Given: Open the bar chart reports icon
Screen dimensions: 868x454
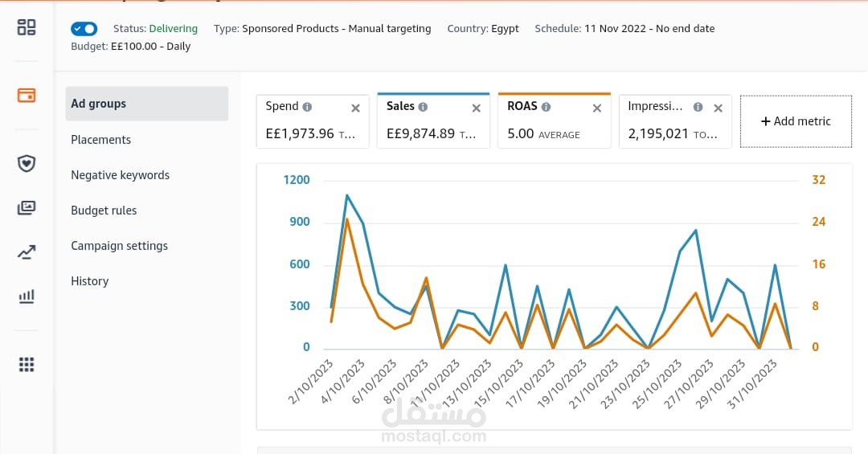Looking at the screenshot, I should click(27, 297).
